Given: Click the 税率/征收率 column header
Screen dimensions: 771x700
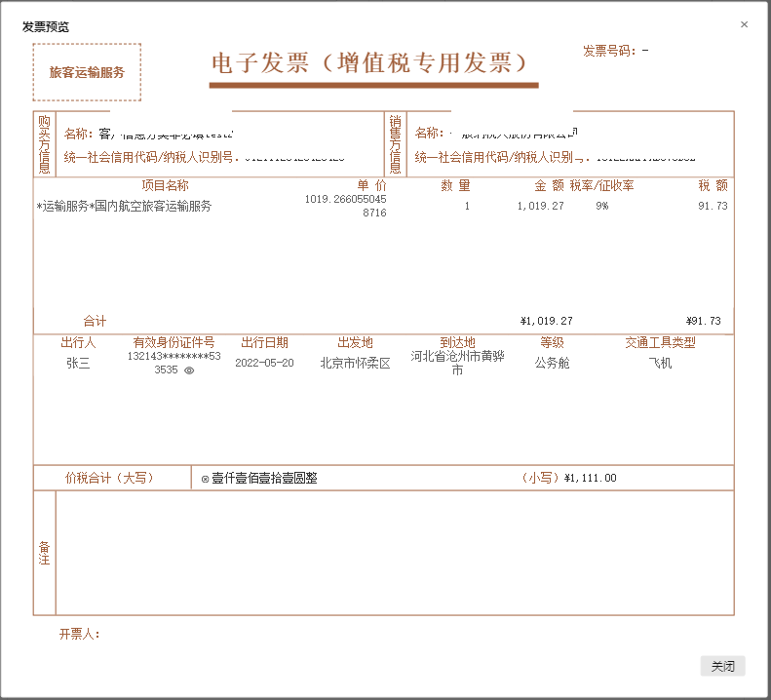Looking at the screenshot, I should pyautogui.click(x=601, y=185).
